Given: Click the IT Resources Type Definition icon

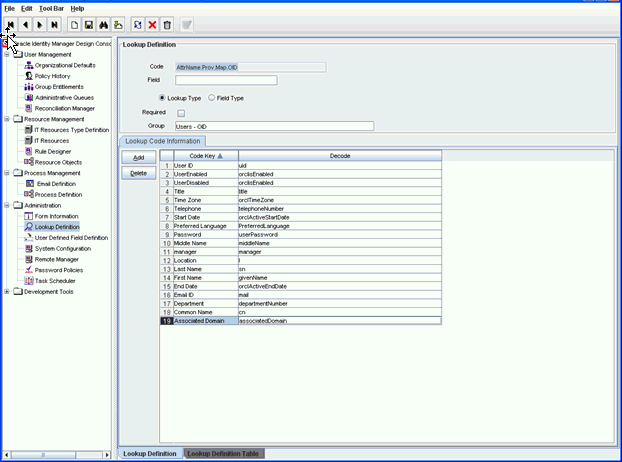Looking at the screenshot, I should click(29, 130).
